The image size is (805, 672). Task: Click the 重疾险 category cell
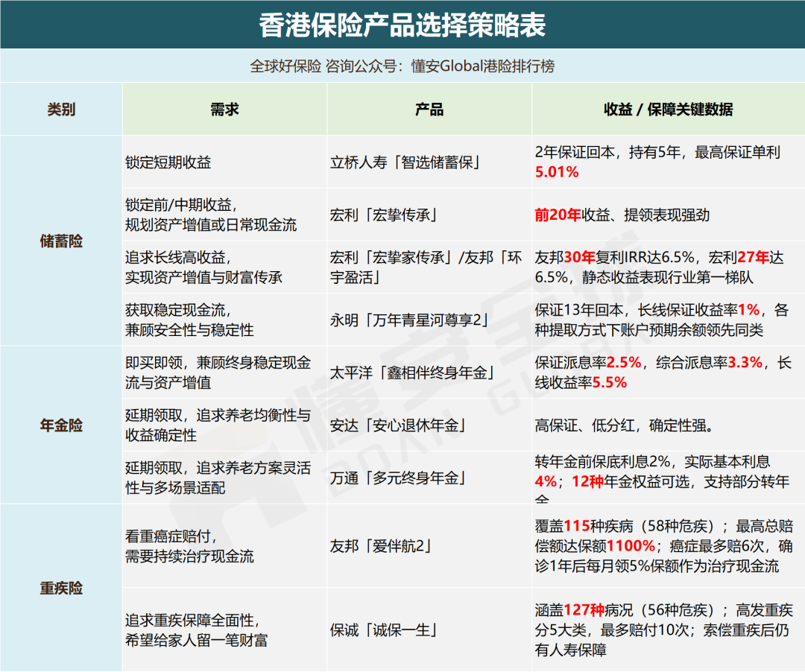[61, 588]
